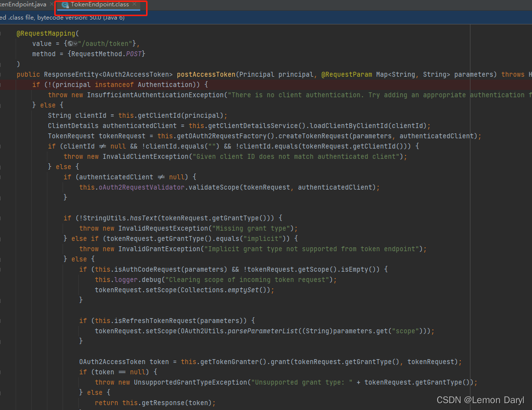532x410 pixels.
Task: Click Collections.emptySet() call
Action: pyautogui.click(x=225, y=290)
